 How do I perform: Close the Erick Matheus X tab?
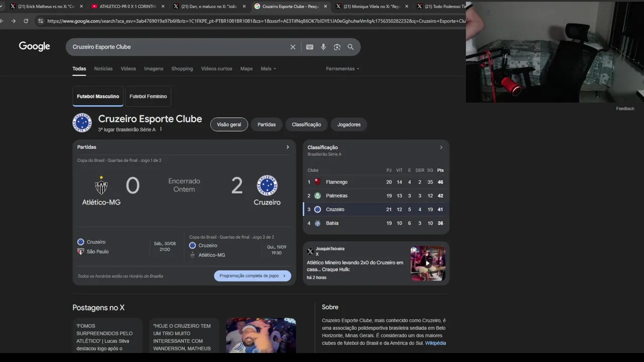pyautogui.click(x=80, y=7)
